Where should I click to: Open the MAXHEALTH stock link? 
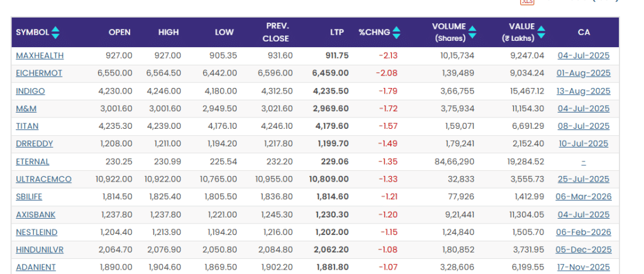coord(40,56)
